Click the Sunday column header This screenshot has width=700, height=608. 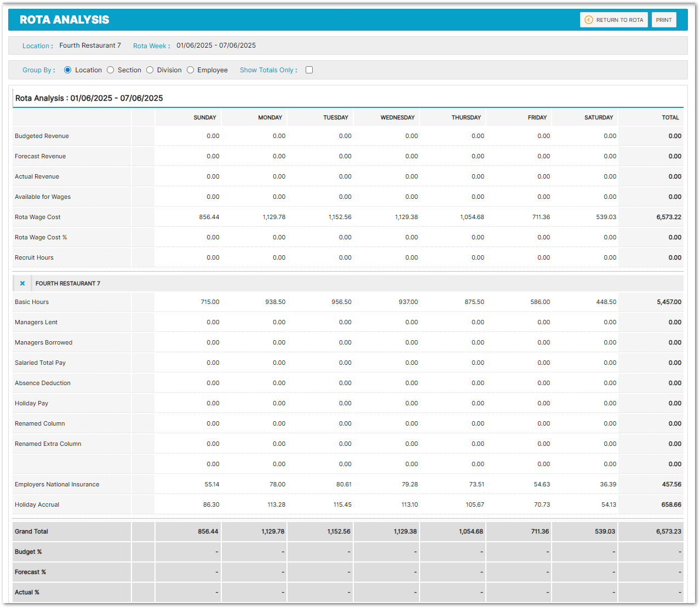point(205,118)
